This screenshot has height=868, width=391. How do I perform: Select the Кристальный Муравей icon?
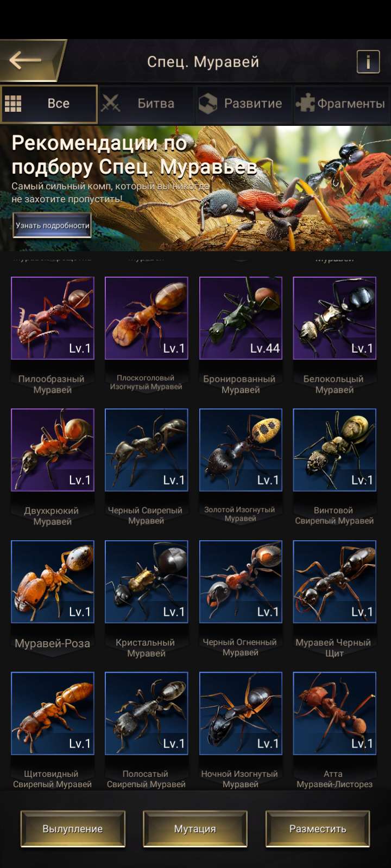tap(147, 582)
